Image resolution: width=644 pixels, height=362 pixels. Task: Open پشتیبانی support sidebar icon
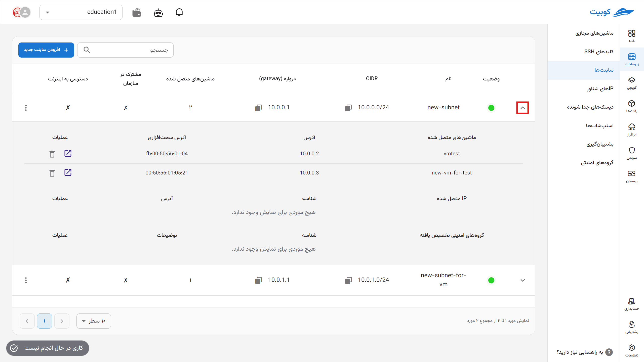point(632,327)
